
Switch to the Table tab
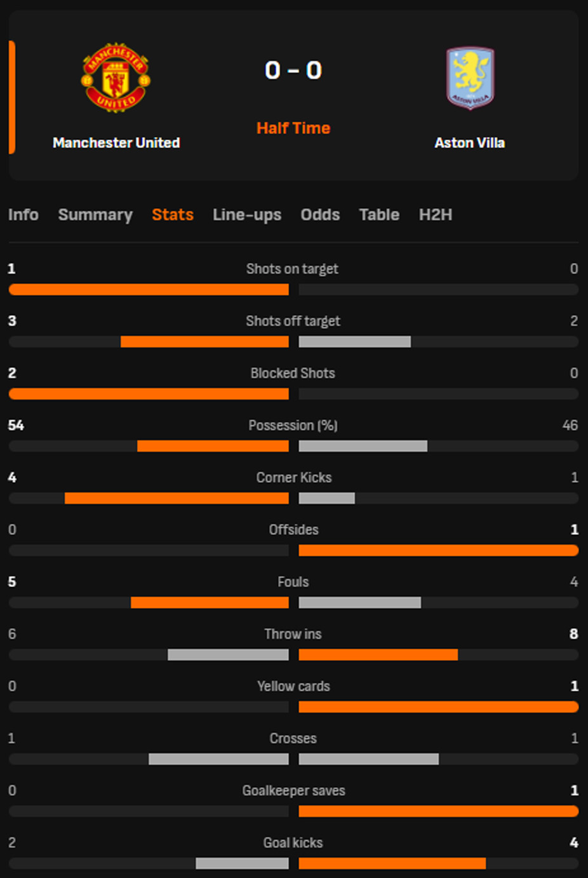tap(379, 215)
